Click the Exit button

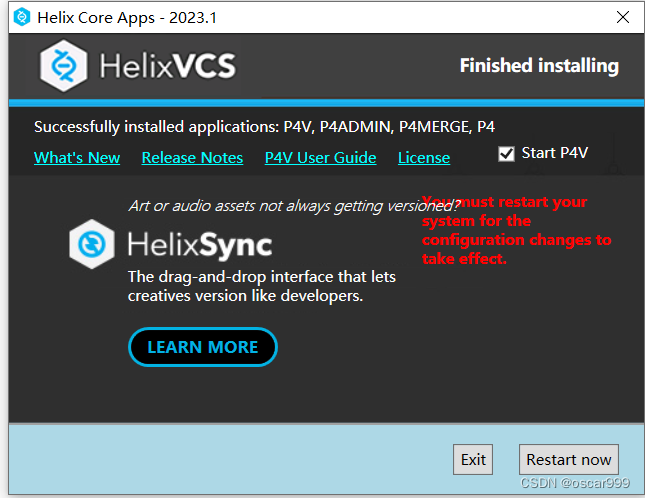(473, 459)
